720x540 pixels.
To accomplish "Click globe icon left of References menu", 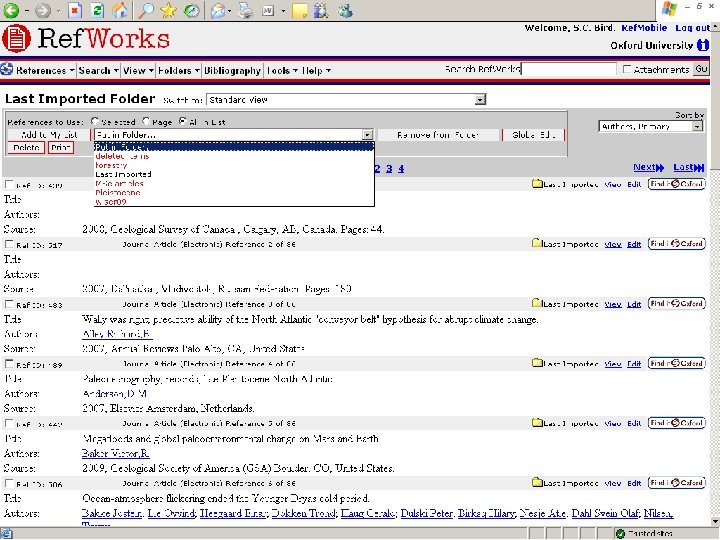I will click(x=7, y=69).
